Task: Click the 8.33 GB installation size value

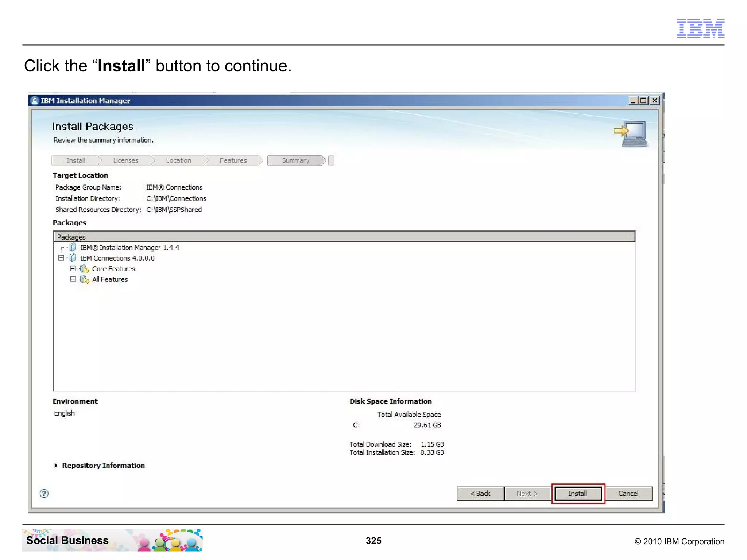Action: 432,452
